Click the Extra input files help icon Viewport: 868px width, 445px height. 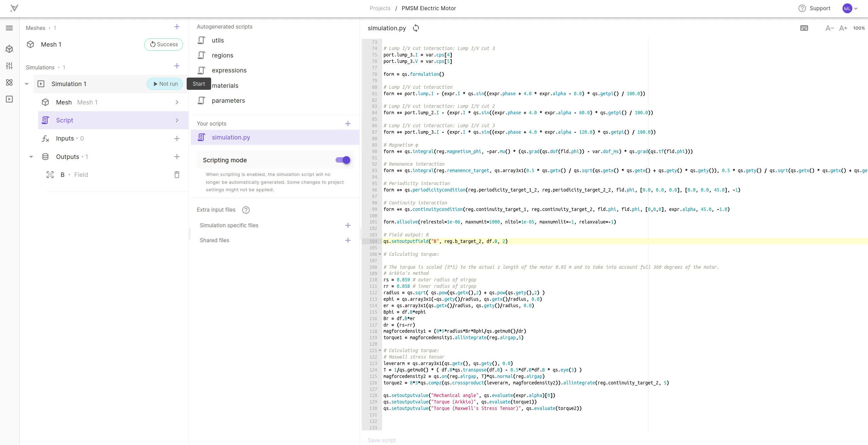(x=245, y=210)
